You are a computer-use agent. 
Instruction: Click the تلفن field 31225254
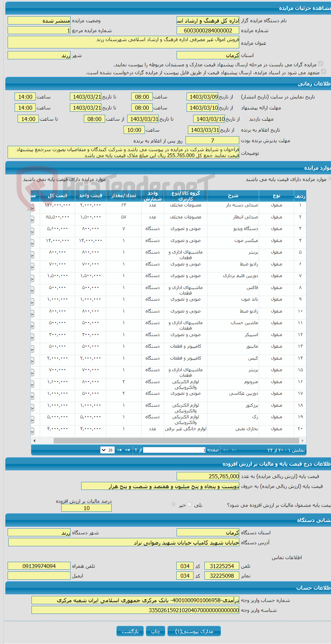[x=222, y=566]
